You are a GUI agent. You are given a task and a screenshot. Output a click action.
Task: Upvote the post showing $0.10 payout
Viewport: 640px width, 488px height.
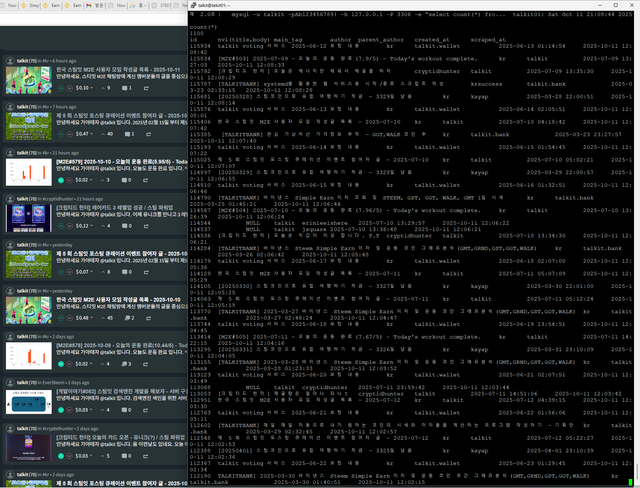pos(61,88)
